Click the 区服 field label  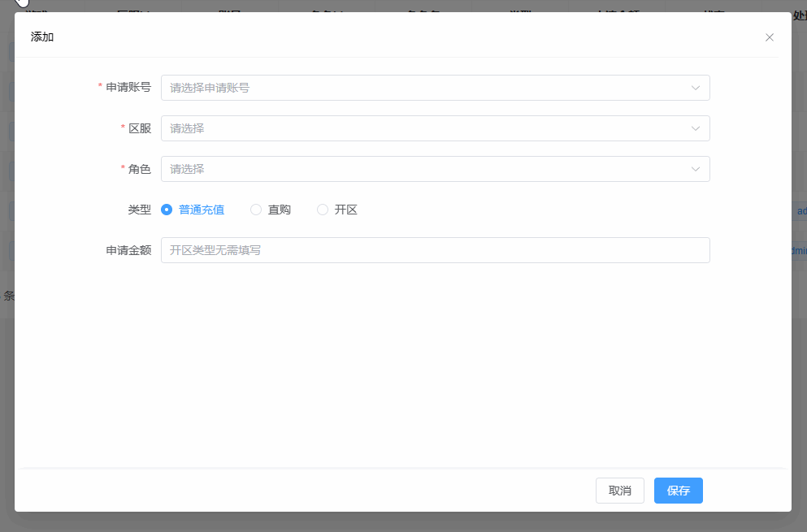click(140, 128)
